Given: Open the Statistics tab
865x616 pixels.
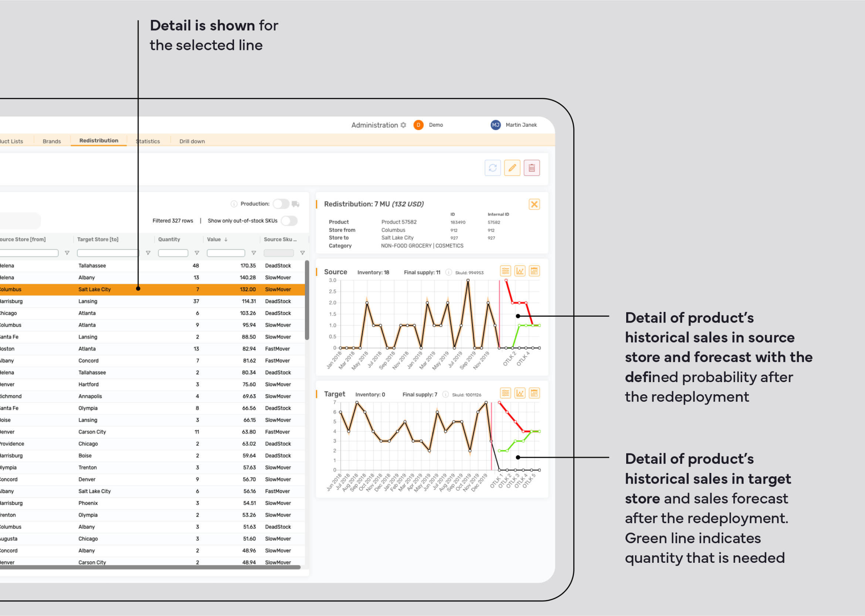Looking at the screenshot, I should click(x=148, y=141).
